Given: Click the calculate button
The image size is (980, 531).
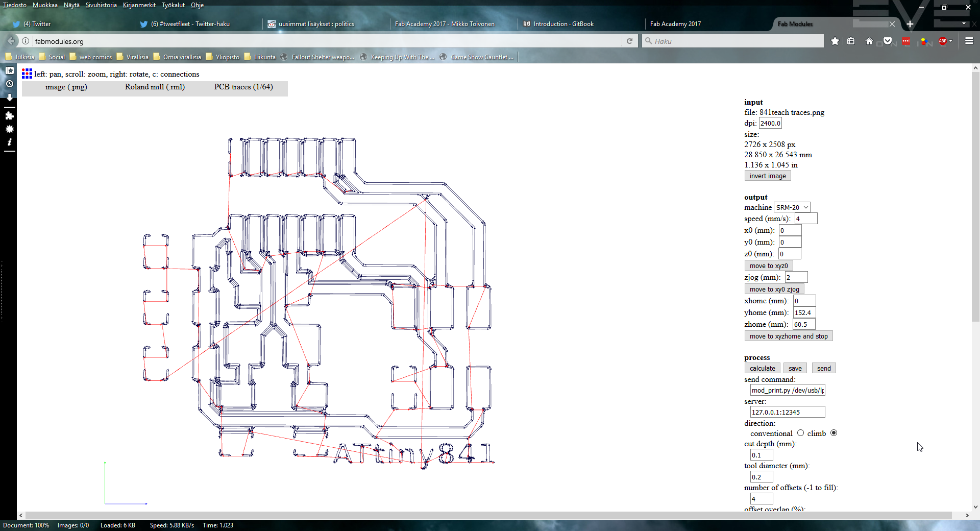Looking at the screenshot, I should tap(762, 368).
